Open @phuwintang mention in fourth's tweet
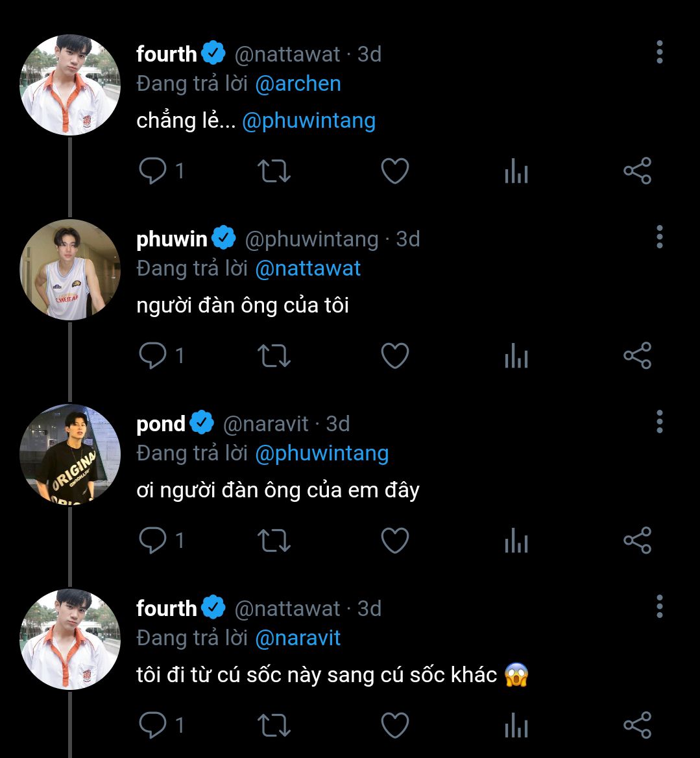Image resolution: width=700 pixels, height=758 pixels. pyautogui.click(x=308, y=121)
